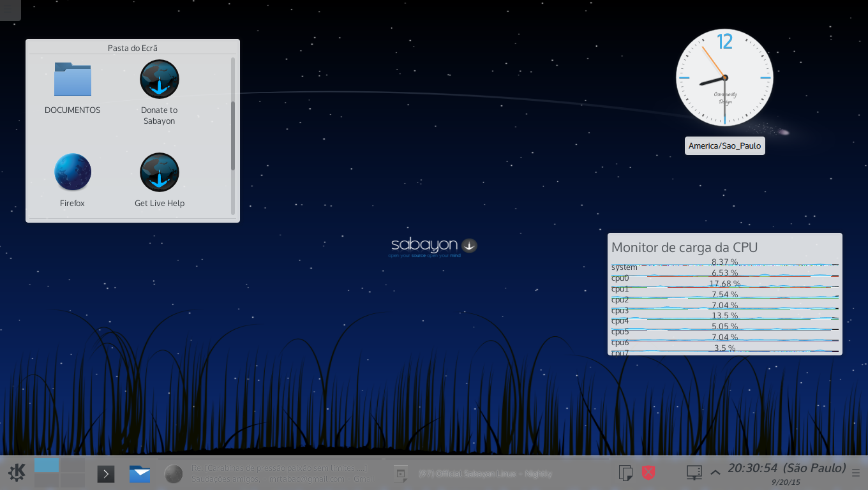Open the Get Live Help shortcut

(x=159, y=181)
